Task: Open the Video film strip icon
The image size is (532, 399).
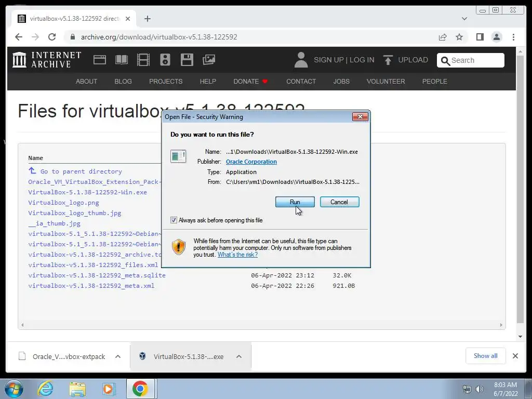Action: click(143, 60)
